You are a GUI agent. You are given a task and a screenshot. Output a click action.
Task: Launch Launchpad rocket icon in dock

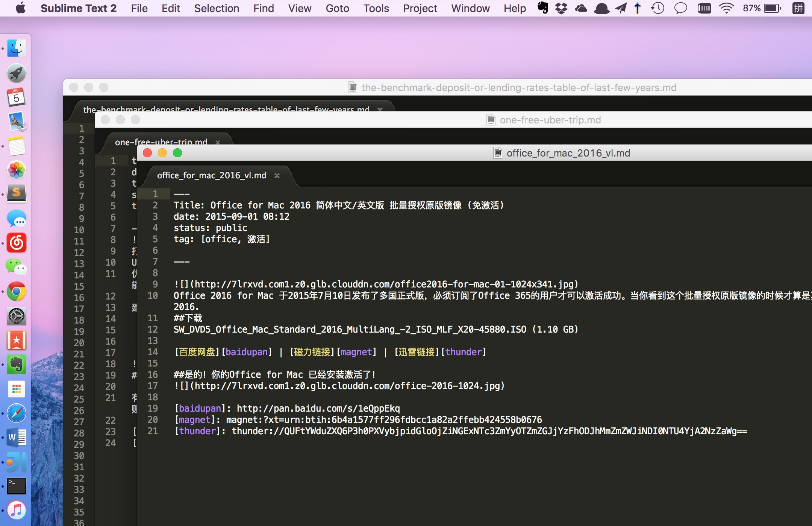tap(17, 73)
